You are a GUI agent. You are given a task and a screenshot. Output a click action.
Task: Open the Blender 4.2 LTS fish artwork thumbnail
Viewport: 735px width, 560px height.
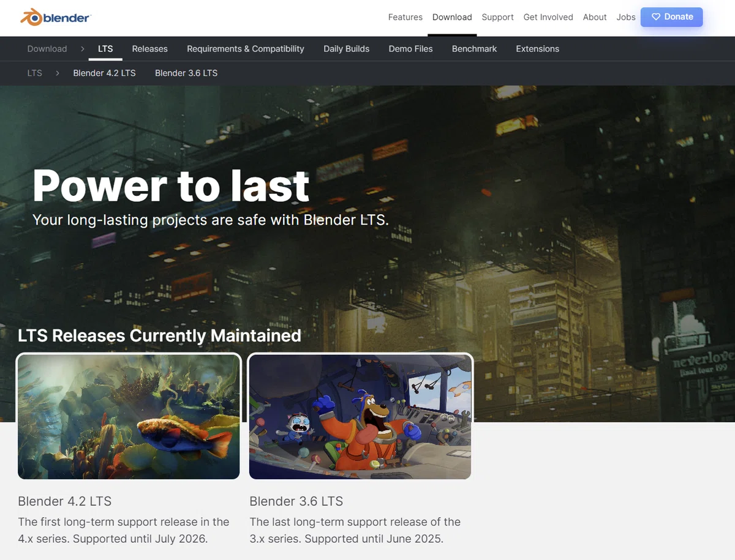coord(129,416)
